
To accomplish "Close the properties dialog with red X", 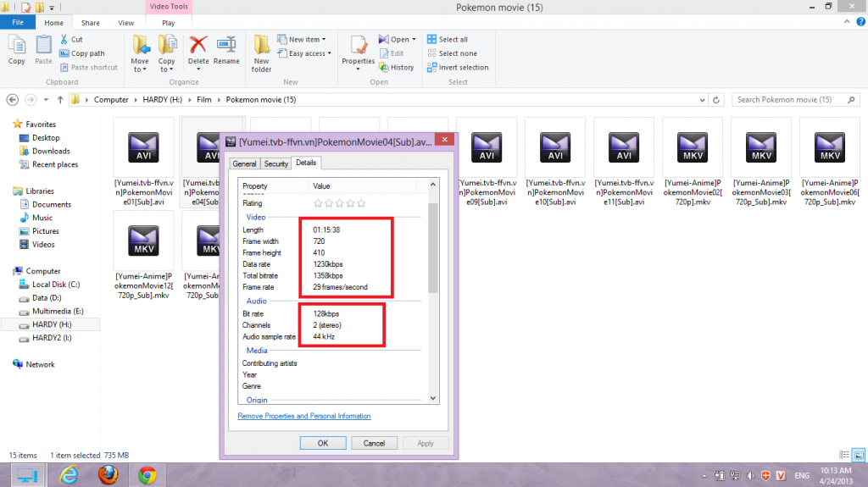I will tap(444, 140).
